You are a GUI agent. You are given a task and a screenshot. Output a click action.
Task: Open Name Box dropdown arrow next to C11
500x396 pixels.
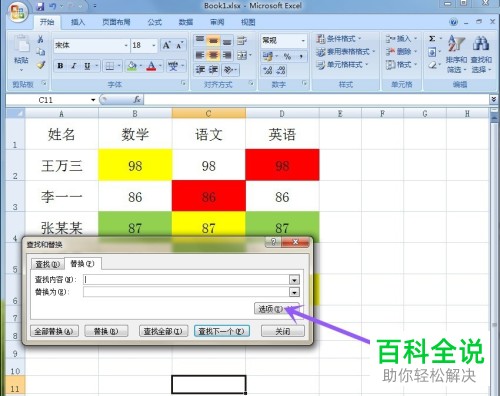pyautogui.click(x=93, y=100)
